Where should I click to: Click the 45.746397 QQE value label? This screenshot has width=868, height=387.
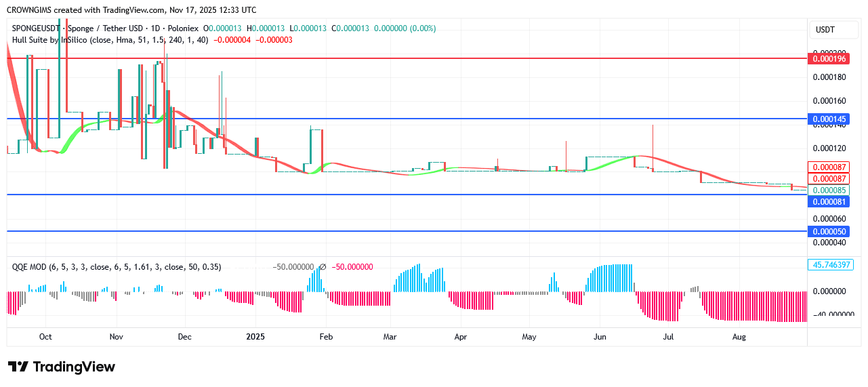pos(830,265)
